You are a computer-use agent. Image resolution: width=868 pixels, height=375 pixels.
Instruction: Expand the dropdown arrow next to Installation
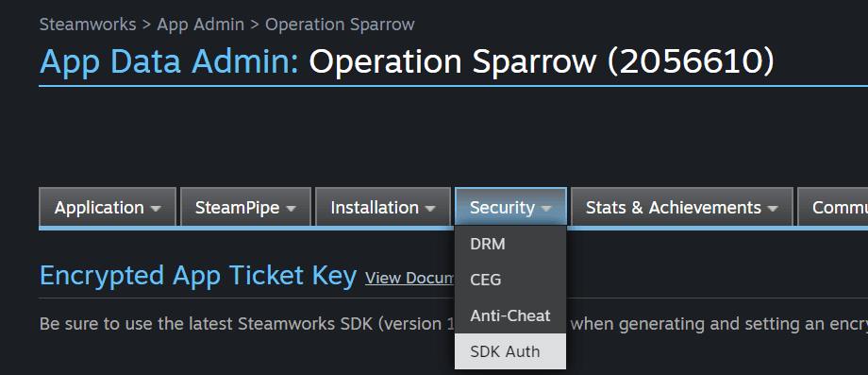(x=430, y=209)
